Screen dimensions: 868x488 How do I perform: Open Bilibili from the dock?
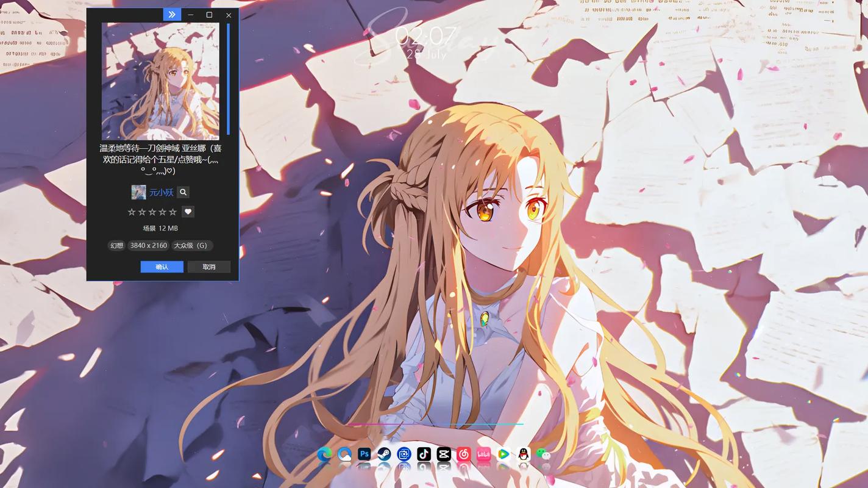point(483,454)
